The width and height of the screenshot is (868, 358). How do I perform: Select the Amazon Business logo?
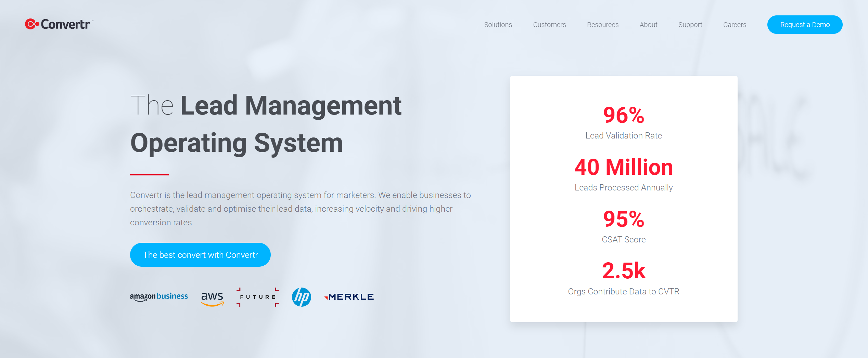[159, 296]
